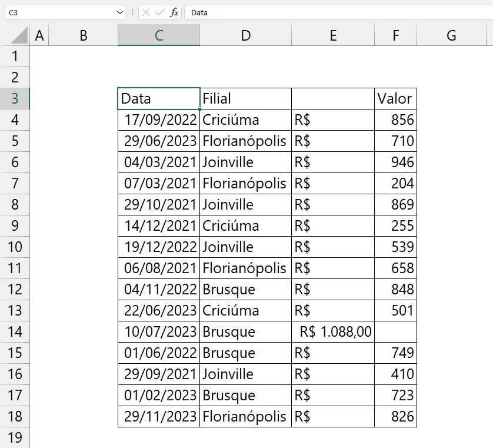Click the Select All corner triangle
This screenshot has height=448, width=493.
[19, 35]
